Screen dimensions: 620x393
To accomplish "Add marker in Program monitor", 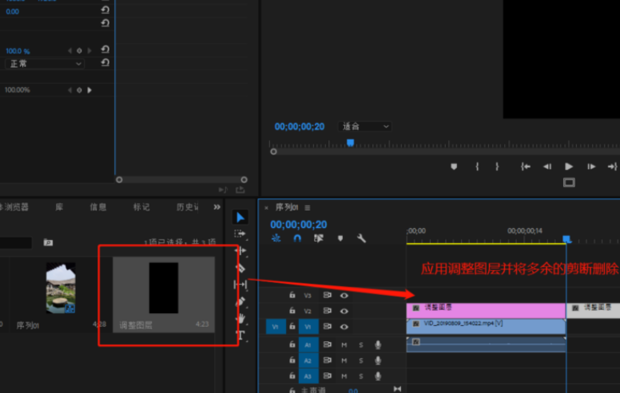I will 454,166.
